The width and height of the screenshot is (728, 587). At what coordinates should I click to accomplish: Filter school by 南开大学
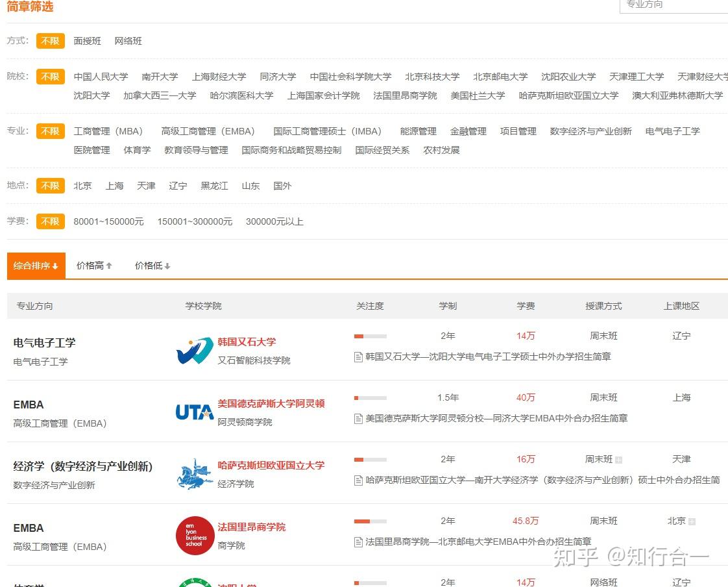click(160, 77)
